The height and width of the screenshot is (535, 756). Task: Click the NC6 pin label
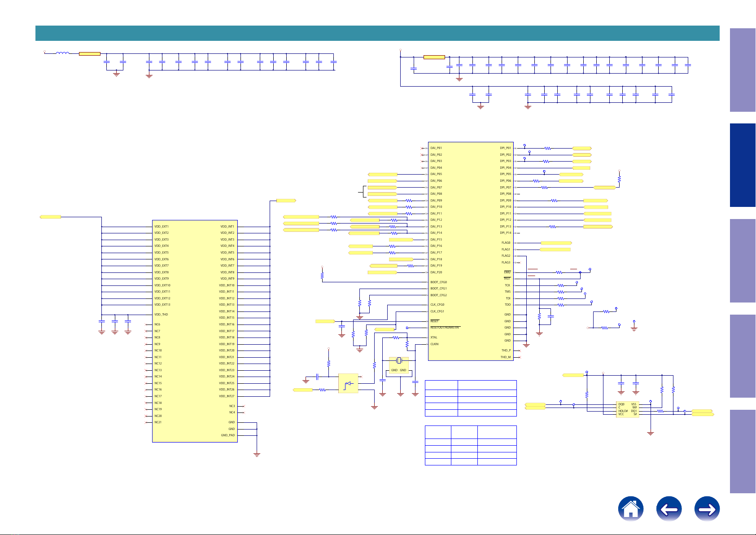pyautogui.click(x=157, y=325)
